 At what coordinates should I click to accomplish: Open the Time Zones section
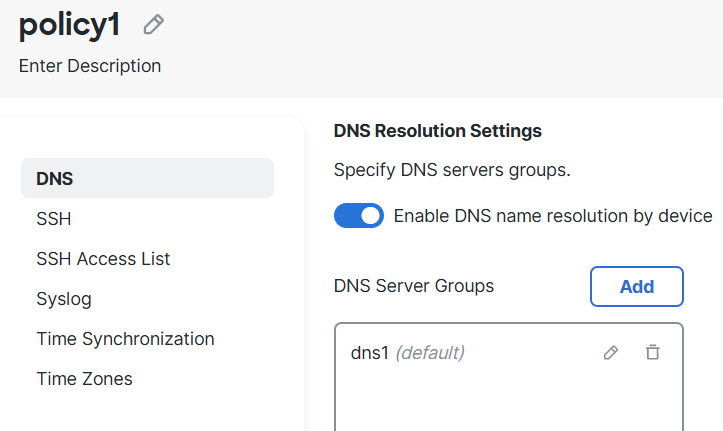coord(84,379)
